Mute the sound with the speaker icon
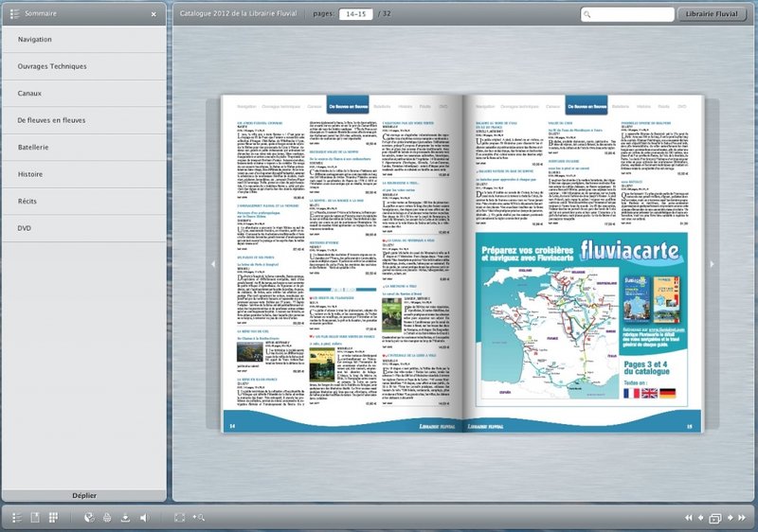 click(145, 518)
